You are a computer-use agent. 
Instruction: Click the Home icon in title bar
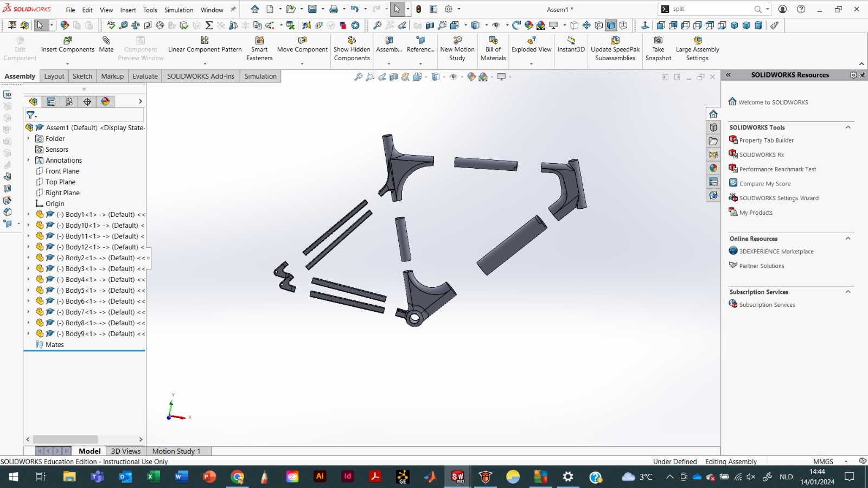click(x=255, y=9)
